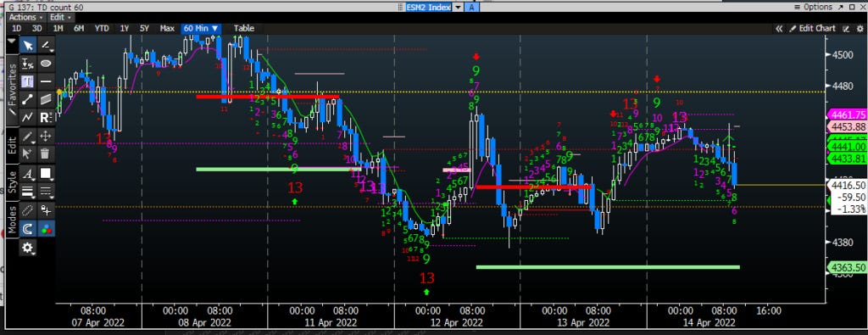
Task: Select the pointer arrow tool
Action: click(x=28, y=45)
